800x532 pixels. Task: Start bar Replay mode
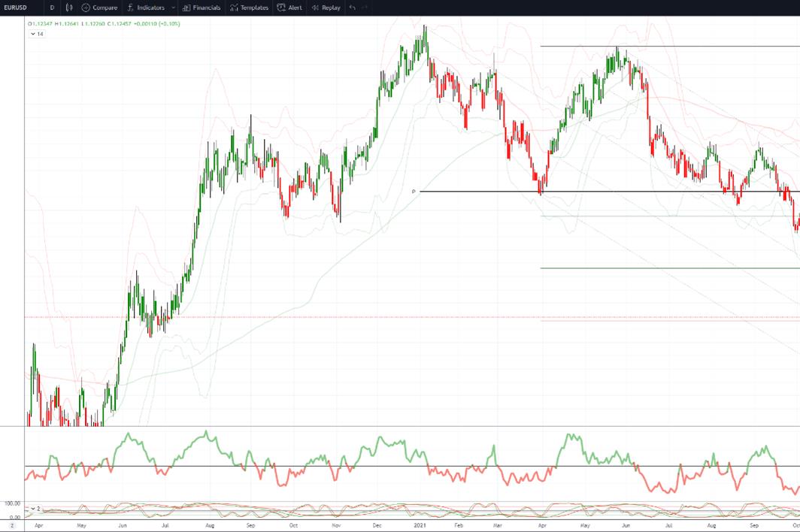tap(326, 8)
